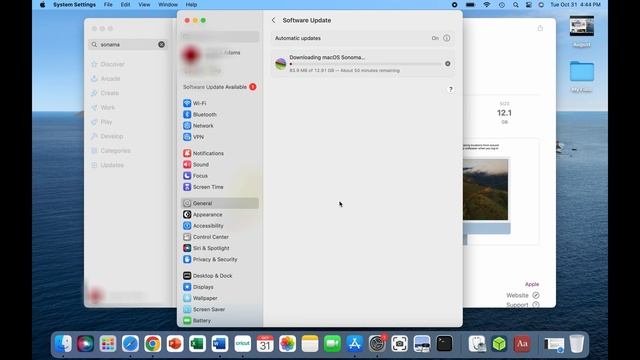Show Automatic updates info details

447,38
